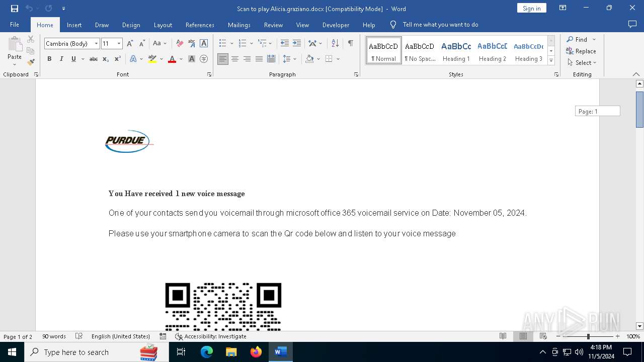The width and height of the screenshot is (644, 362).
Task: Open Firefox from the taskbar
Action: 256,352
